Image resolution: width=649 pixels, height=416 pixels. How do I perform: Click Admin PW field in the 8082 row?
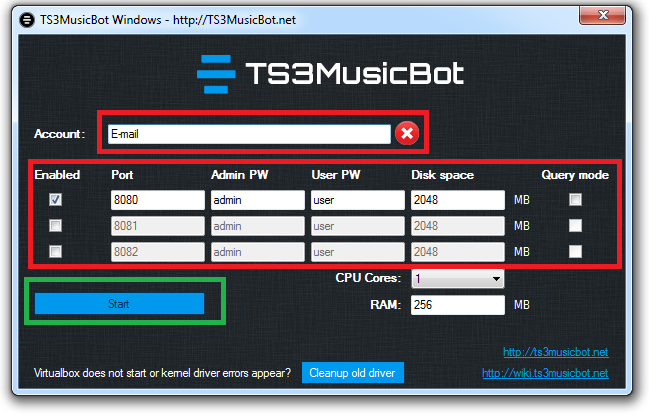point(258,252)
